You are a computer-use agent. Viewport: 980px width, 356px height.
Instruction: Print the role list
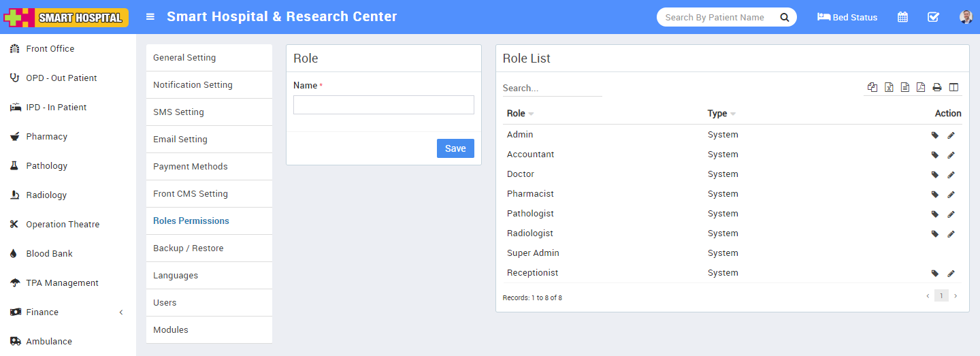pyautogui.click(x=937, y=87)
